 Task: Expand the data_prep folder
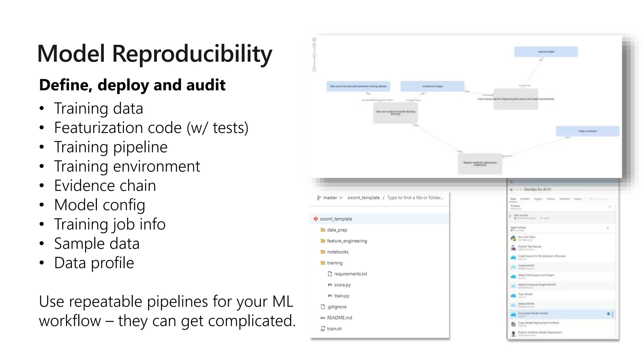337,230
